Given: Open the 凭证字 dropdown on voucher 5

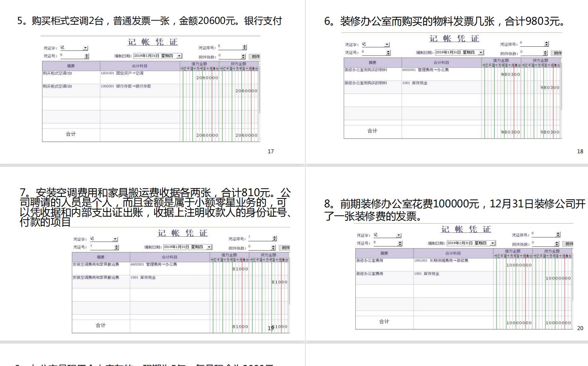Looking at the screenshot, I should (86, 48).
